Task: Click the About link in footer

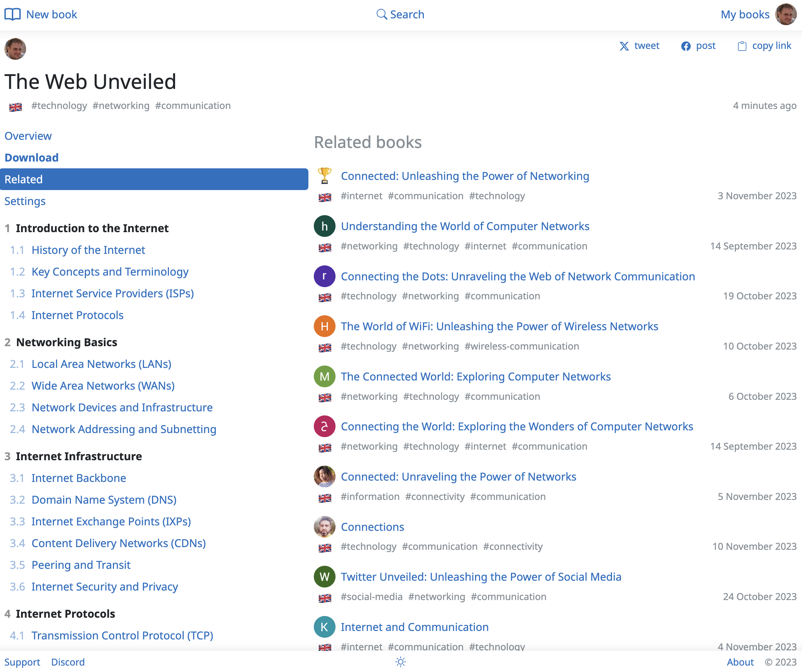Action: [x=740, y=662]
